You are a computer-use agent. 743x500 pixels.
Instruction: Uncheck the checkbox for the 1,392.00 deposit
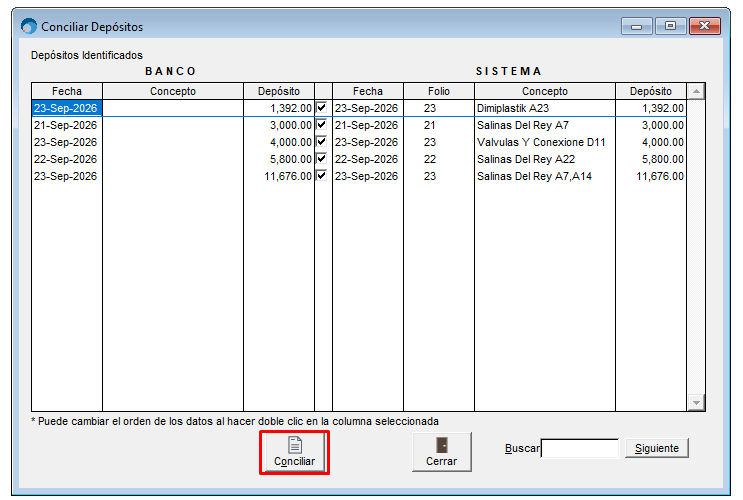click(322, 108)
